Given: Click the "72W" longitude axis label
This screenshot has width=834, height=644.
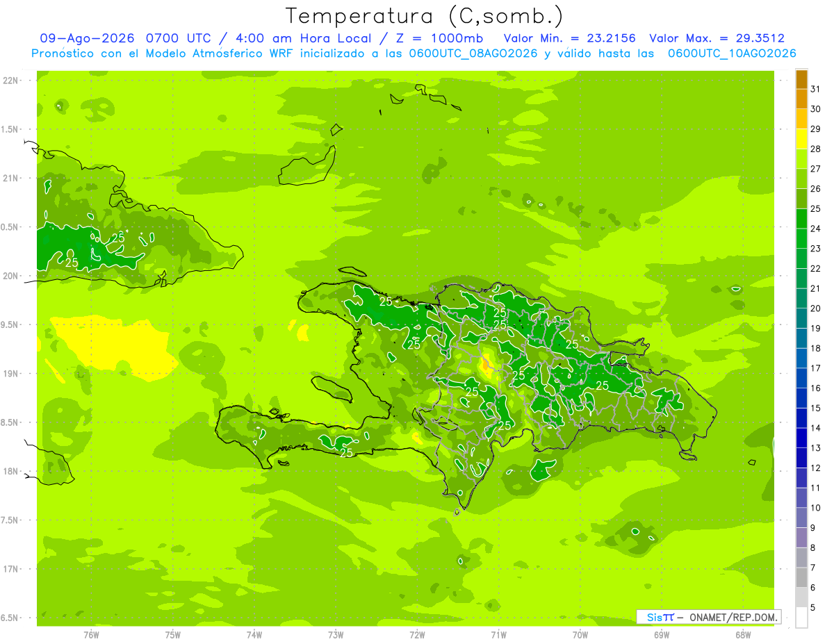Looking at the screenshot, I should coord(417,634).
